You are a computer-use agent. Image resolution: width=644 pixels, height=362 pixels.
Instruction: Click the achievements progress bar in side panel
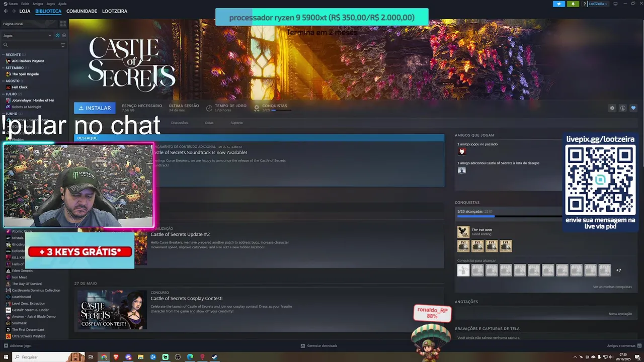[509, 216]
